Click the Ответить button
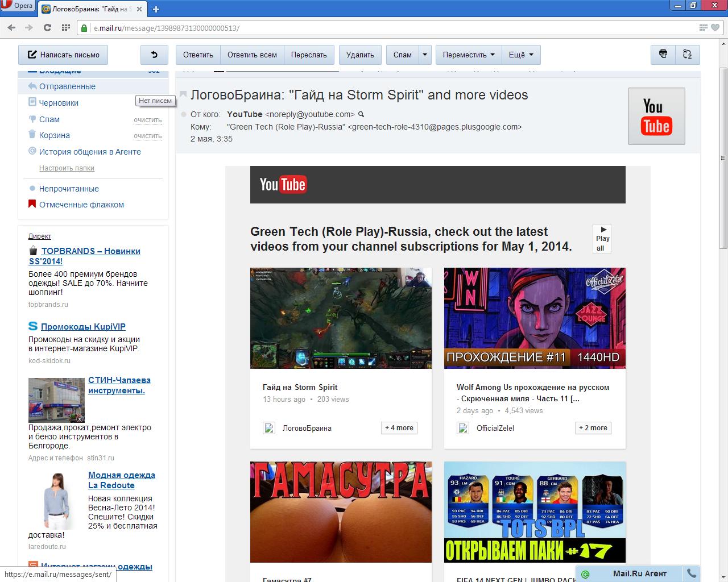This screenshot has width=728, height=582. coord(198,55)
